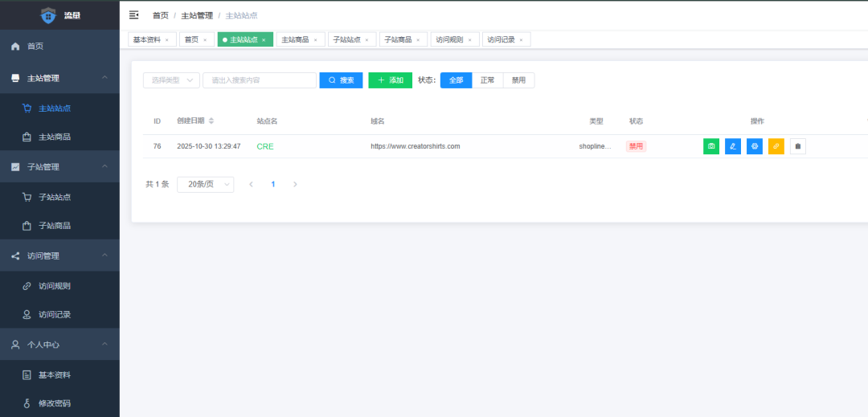This screenshot has height=417, width=868.
Task: Open the blue gear settings action for CRE
Action: point(755,146)
